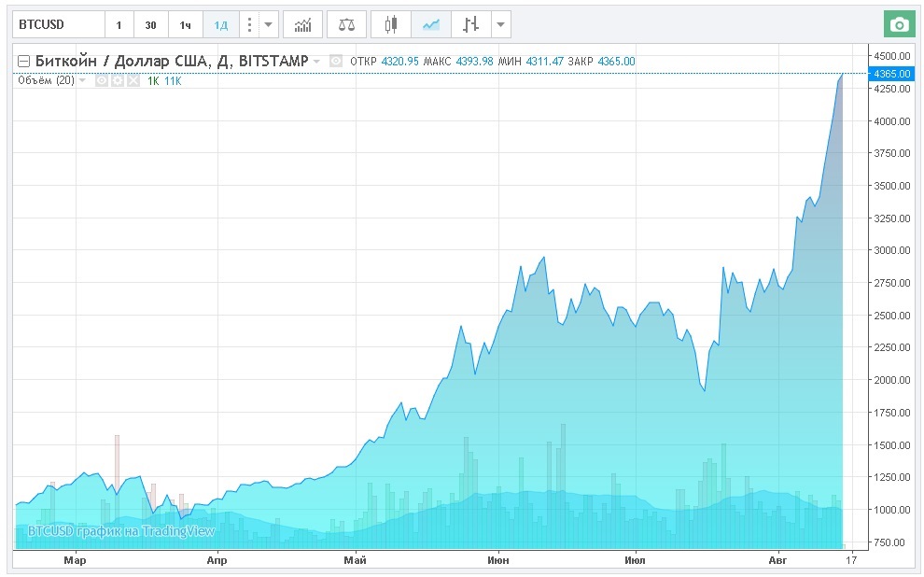This screenshot has height=577, width=924.
Task: Click the ОТКР value 4320.95
Action: 400,62
